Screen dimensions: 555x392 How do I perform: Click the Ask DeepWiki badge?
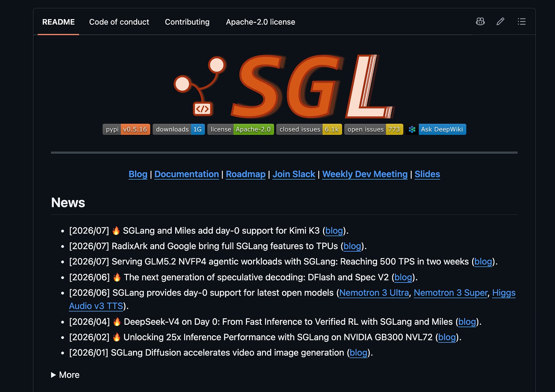436,129
